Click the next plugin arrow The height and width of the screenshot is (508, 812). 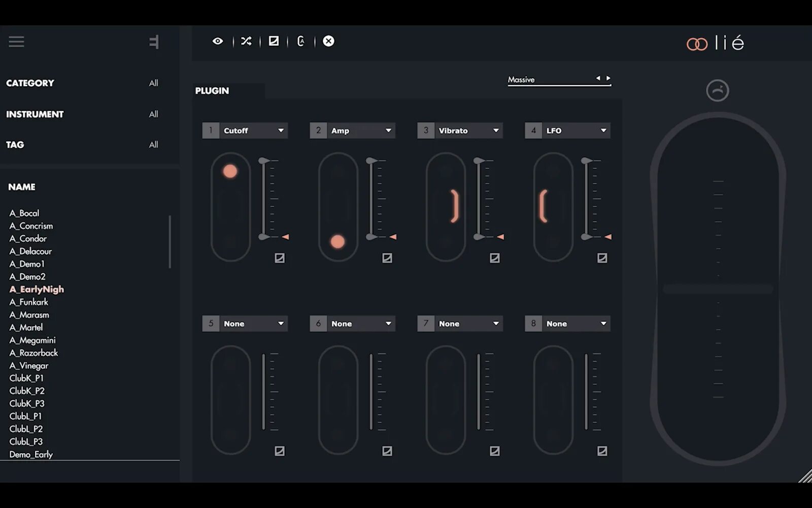[608, 78]
